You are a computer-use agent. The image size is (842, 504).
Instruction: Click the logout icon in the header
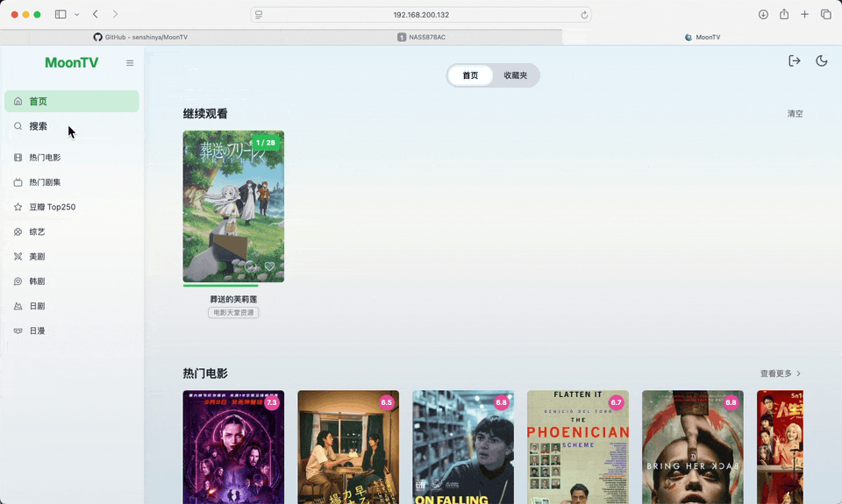point(795,60)
